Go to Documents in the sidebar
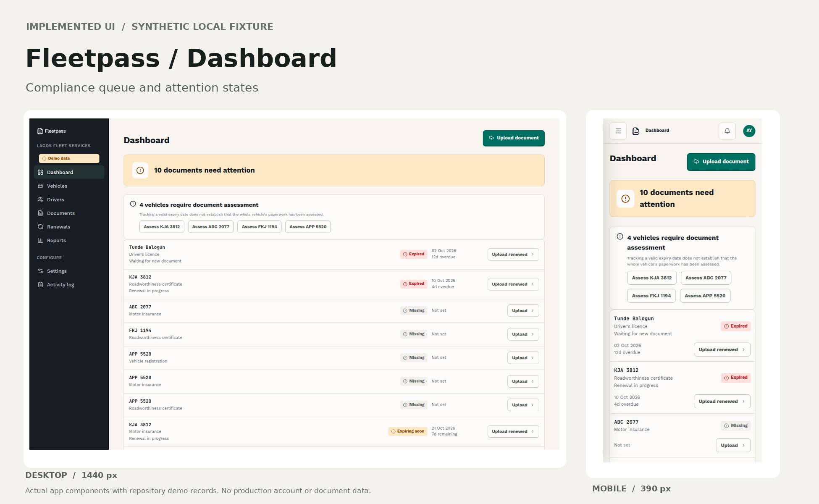The image size is (819, 504). tap(69, 213)
